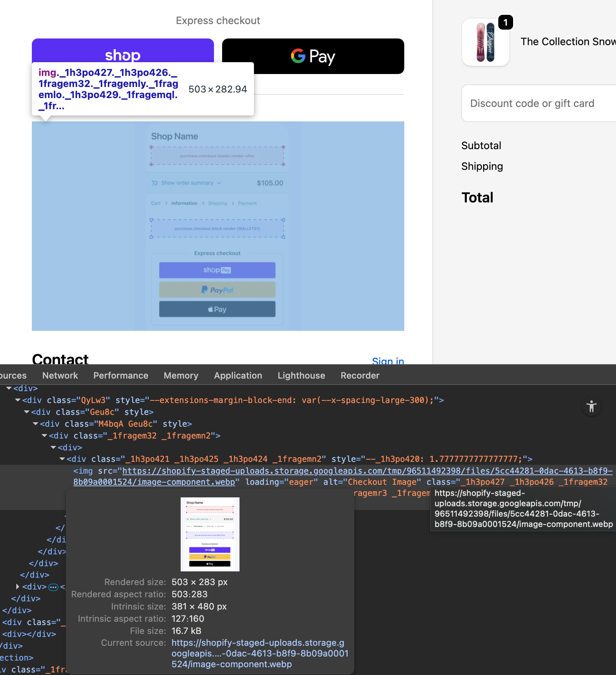Click the accessibility figure icon in DevTools
Screen dimensions: 616x675
pyautogui.click(x=592, y=406)
